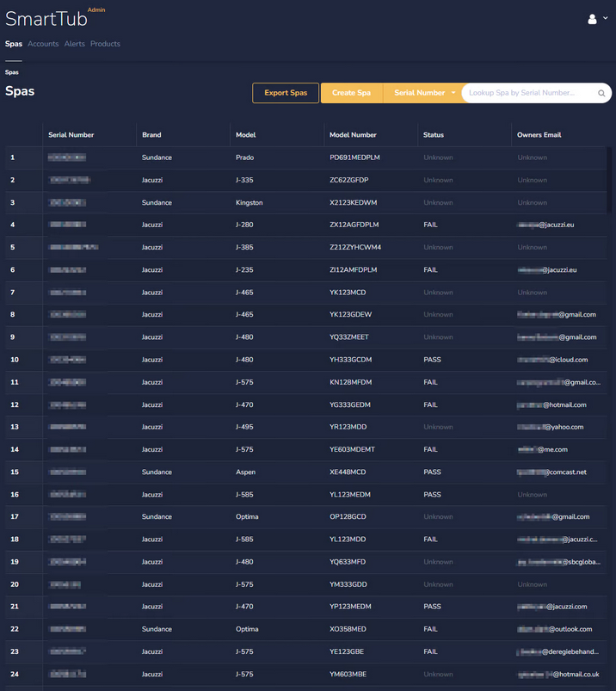The image size is (616, 691).
Task: Select model number YK123MCD
Action: [348, 293]
